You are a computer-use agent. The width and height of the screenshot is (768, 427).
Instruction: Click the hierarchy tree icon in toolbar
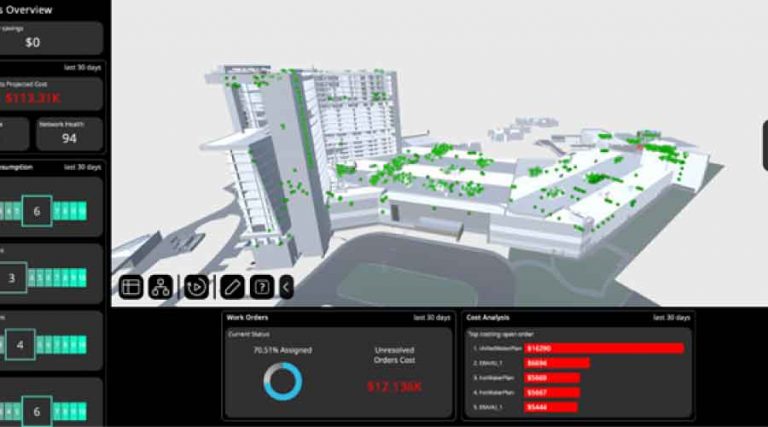click(x=160, y=288)
